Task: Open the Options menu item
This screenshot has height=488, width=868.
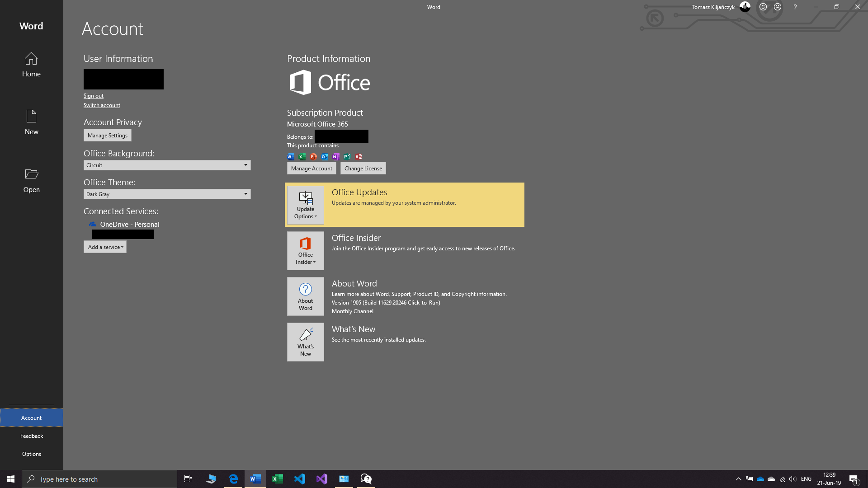Action: (x=31, y=454)
